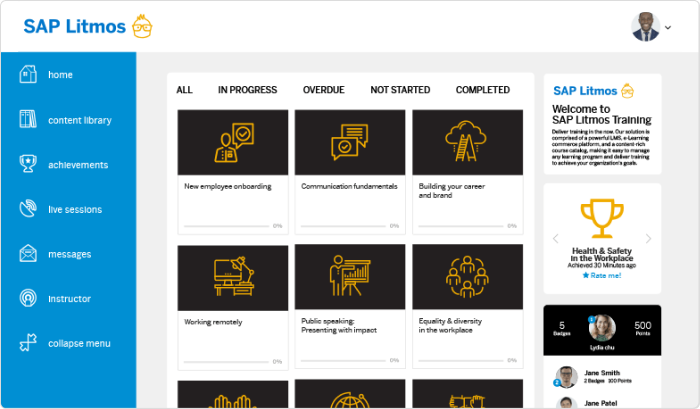Click the 5 Badges count
The image size is (700, 409).
pyautogui.click(x=562, y=328)
